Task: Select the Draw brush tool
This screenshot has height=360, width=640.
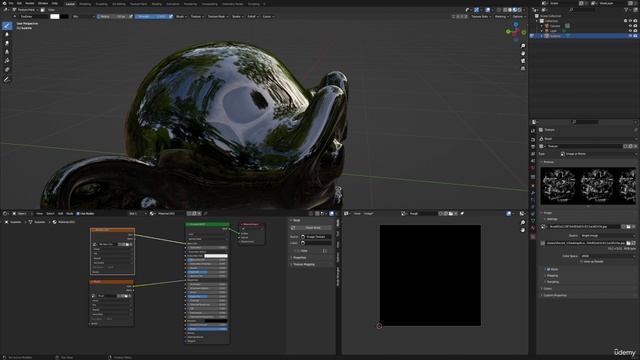Action: pos(7,26)
